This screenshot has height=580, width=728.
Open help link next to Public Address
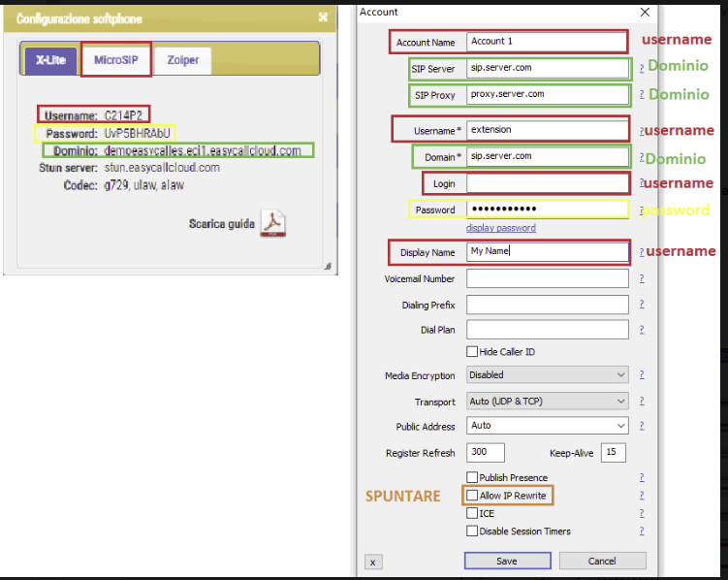pyautogui.click(x=642, y=426)
